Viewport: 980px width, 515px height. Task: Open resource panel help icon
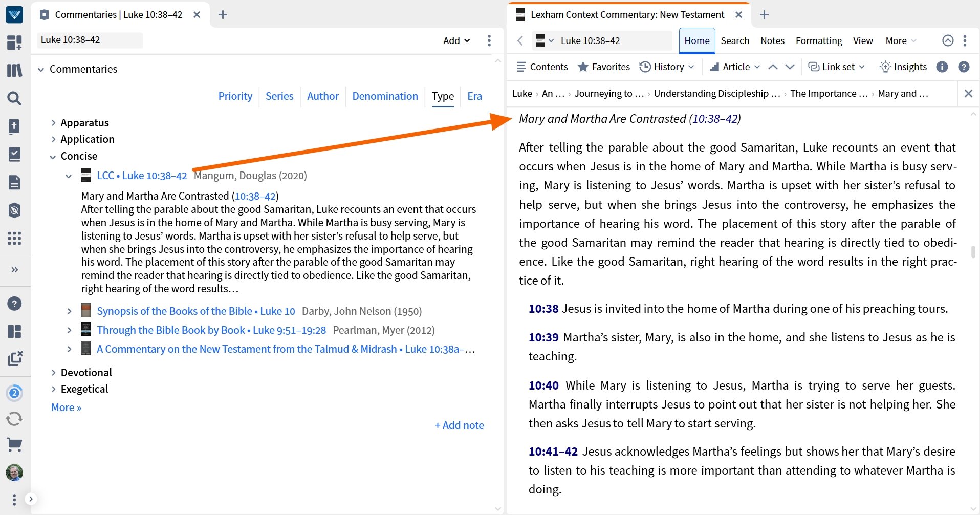pyautogui.click(x=964, y=67)
